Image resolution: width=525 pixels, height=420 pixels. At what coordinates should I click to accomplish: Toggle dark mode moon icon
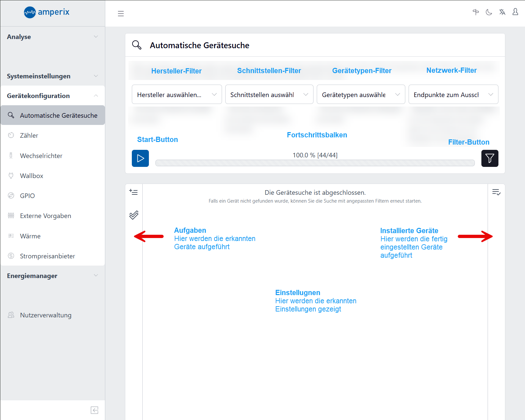(489, 12)
